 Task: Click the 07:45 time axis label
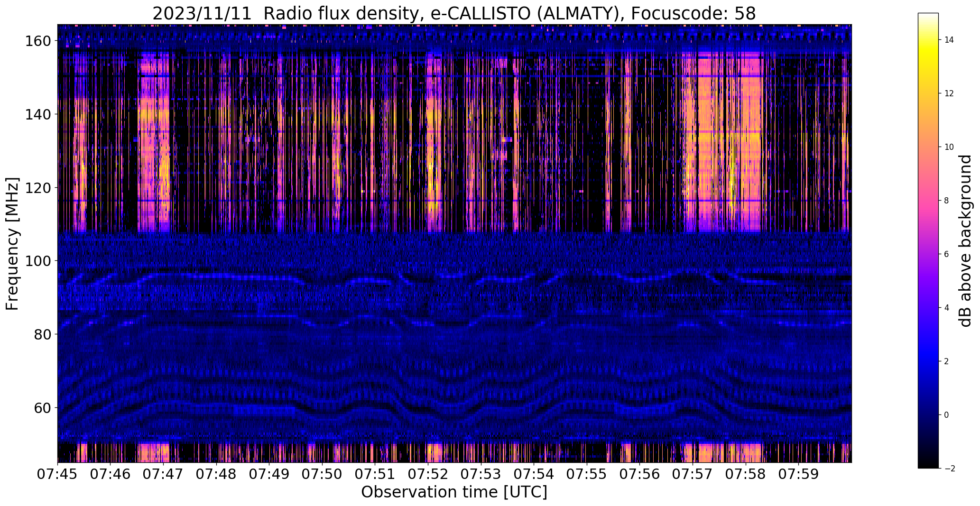(58, 474)
